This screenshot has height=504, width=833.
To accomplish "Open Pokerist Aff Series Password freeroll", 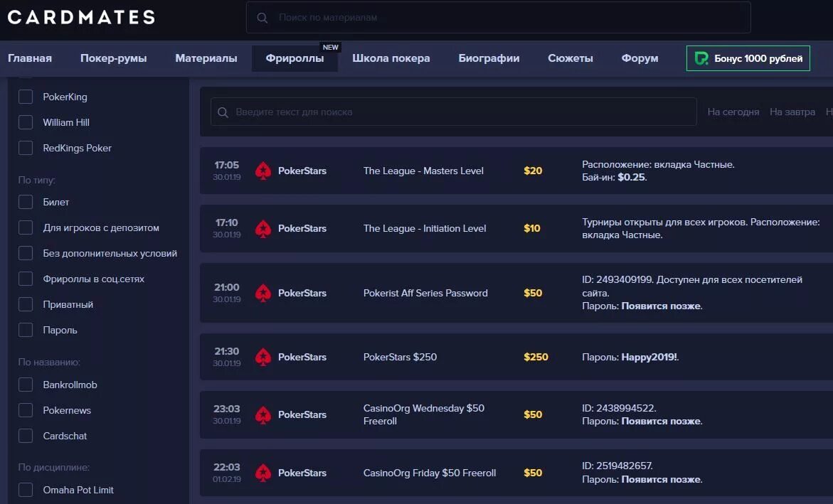I will click(425, 293).
